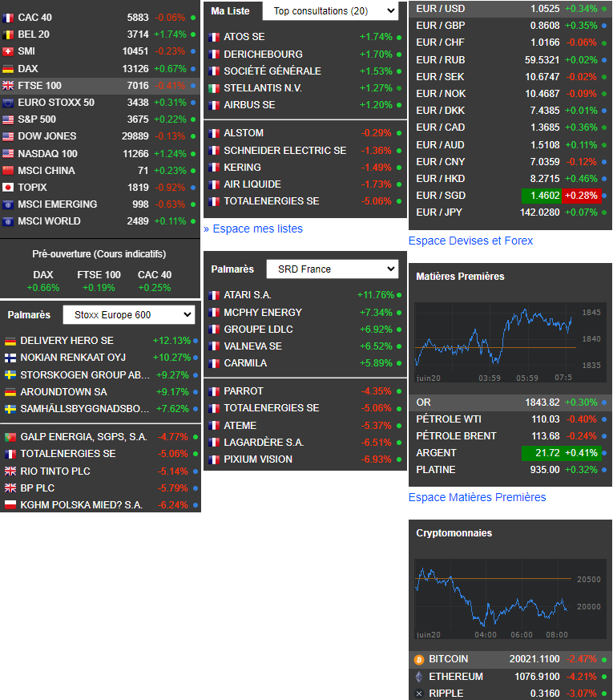
Task: Click the flag beside ATARI S.A.
Action: [x=214, y=296]
